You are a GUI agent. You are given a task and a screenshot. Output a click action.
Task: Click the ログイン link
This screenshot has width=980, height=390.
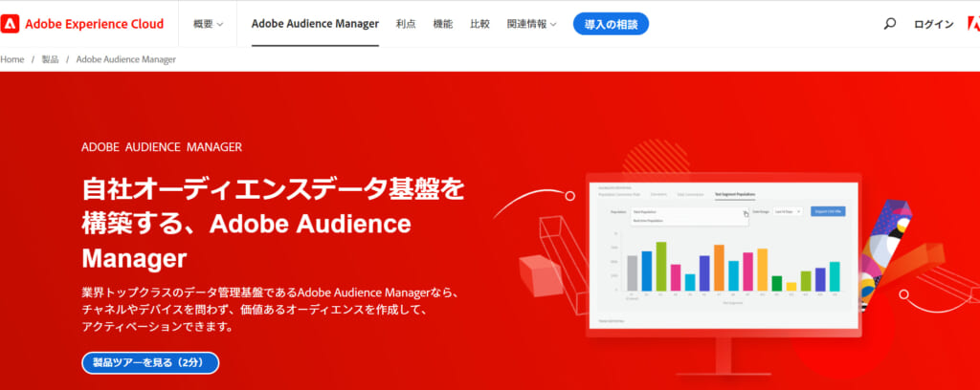click(933, 24)
